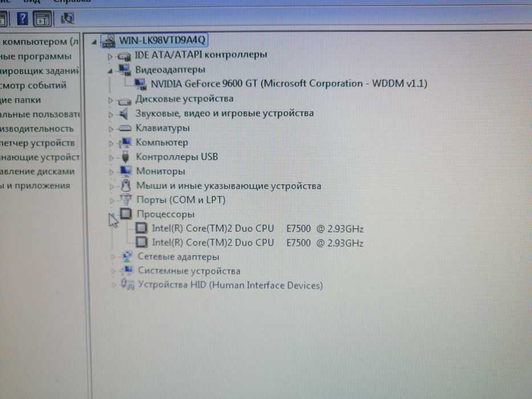The width and height of the screenshot is (532, 399).
Task: Select the left-panel item ending 'компьютером (л'
Action: (40, 42)
